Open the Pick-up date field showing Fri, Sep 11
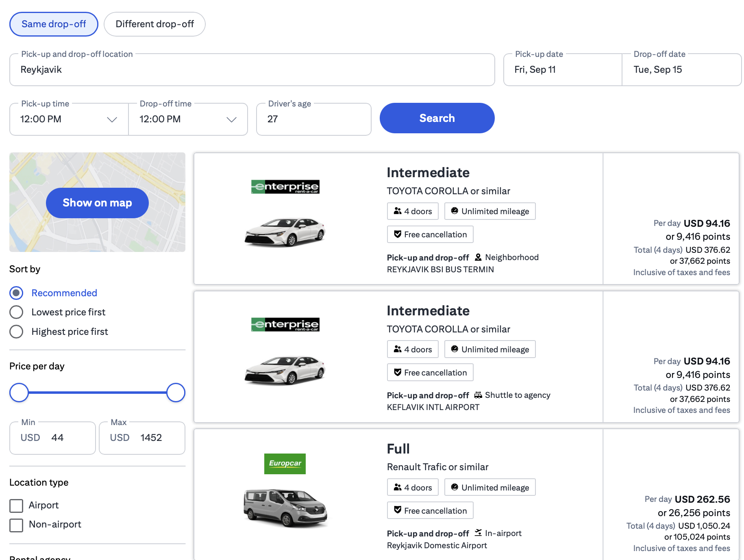The width and height of the screenshot is (744, 560). pyautogui.click(x=562, y=69)
